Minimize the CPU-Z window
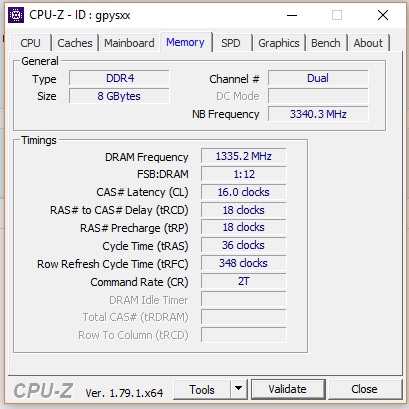 292,15
